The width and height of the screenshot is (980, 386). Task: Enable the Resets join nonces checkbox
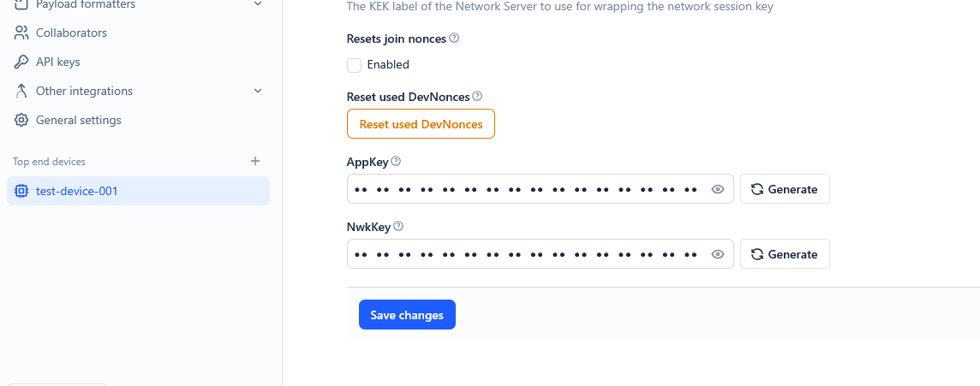coord(354,65)
